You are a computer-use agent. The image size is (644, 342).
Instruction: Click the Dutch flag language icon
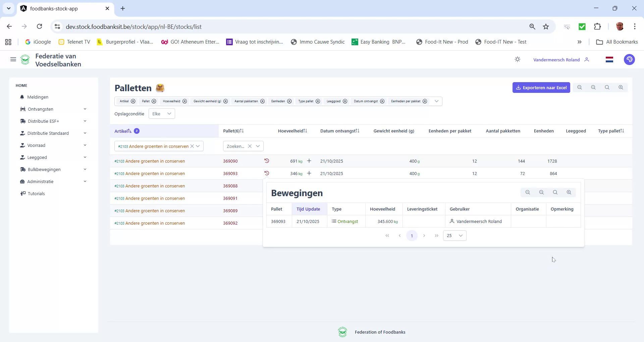pos(609,59)
